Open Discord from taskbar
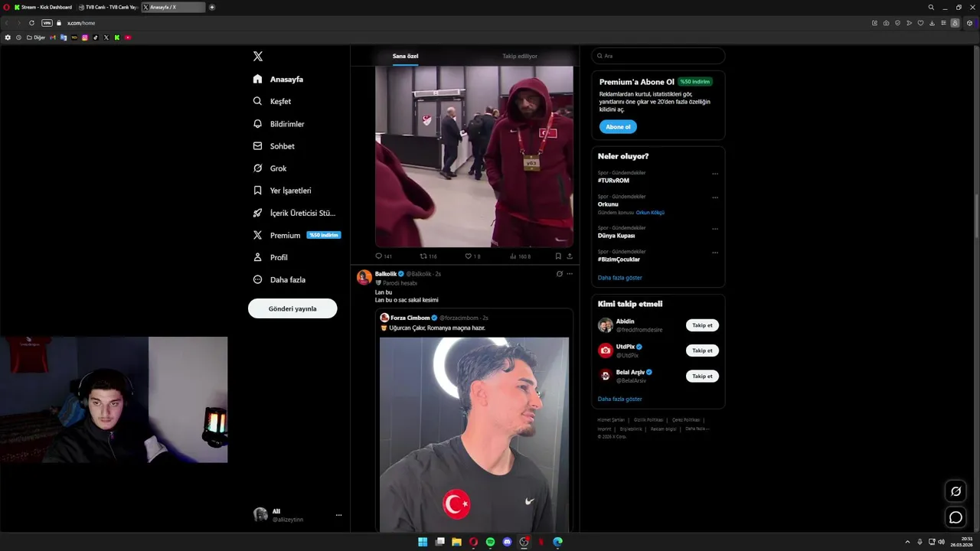This screenshot has width=980, height=551. coord(507,542)
